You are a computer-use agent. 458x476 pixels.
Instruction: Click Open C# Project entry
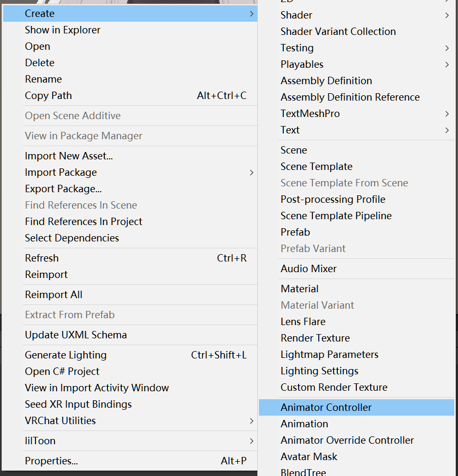62,371
